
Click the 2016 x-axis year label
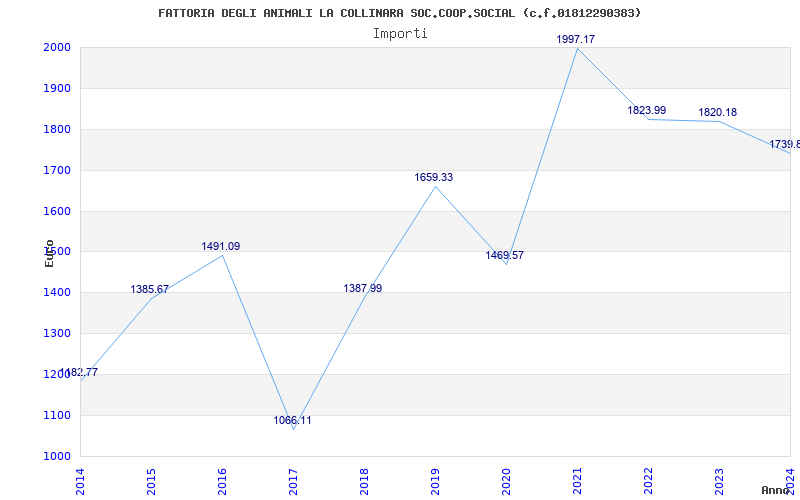[x=222, y=481]
